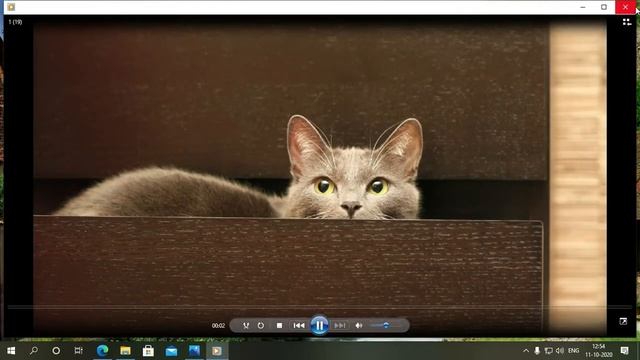Open Microsoft Store from taskbar
Viewport: 640px width, 360px height.
(x=148, y=351)
